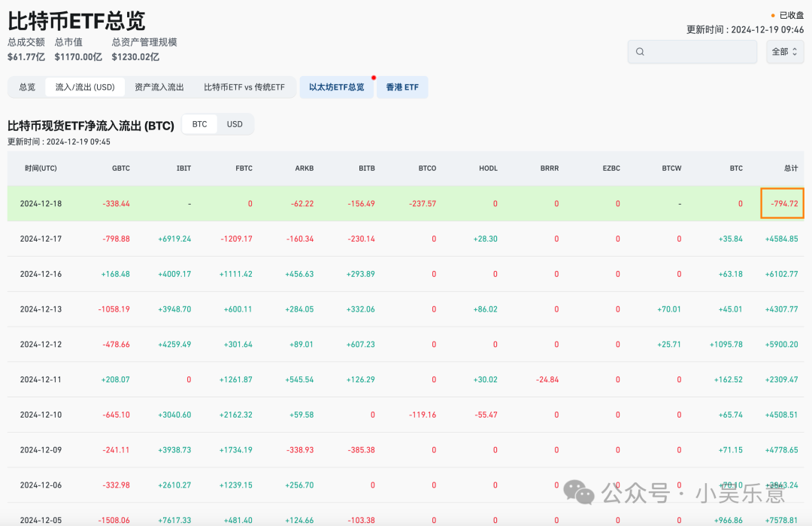Click BTC value +1095.78
The width and height of the screenshot is (812, 526).
click(x=726, y=345)
